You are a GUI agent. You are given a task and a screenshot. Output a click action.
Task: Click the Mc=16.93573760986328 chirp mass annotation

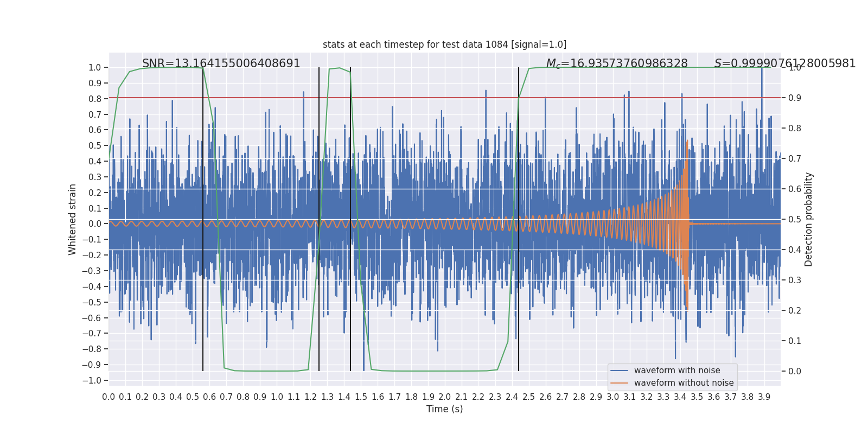click(x=617, y=64)
